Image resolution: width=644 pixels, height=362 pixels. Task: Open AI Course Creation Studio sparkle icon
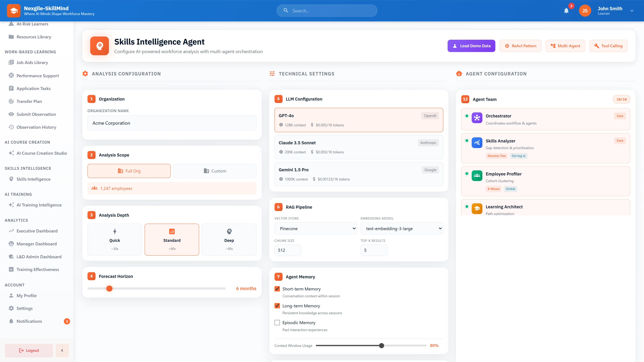11,153
